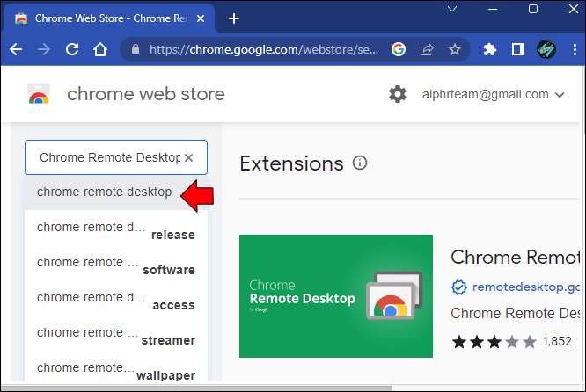The height and width of the screenshot is (392, 586).
Task: Bookmark this page with the star
Action: [x=454, y=49]
